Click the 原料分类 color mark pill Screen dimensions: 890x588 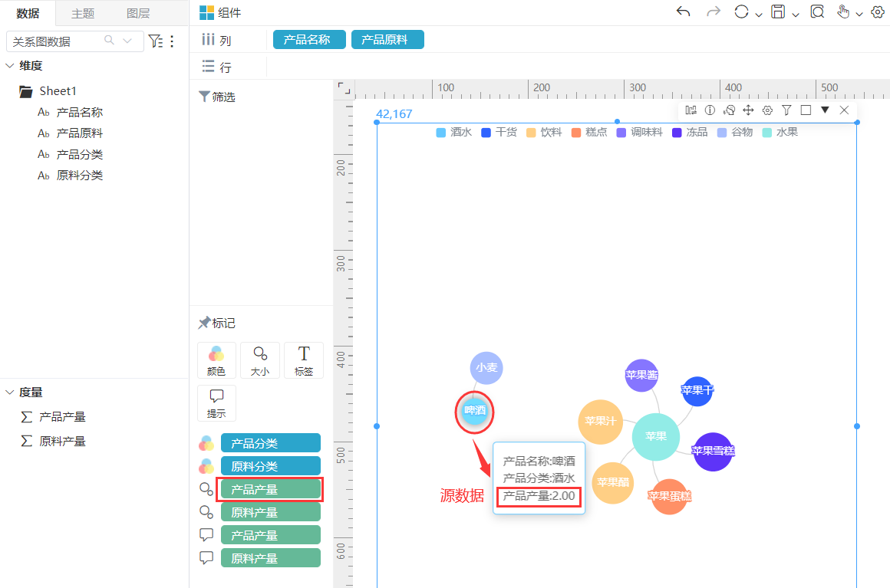271,466
